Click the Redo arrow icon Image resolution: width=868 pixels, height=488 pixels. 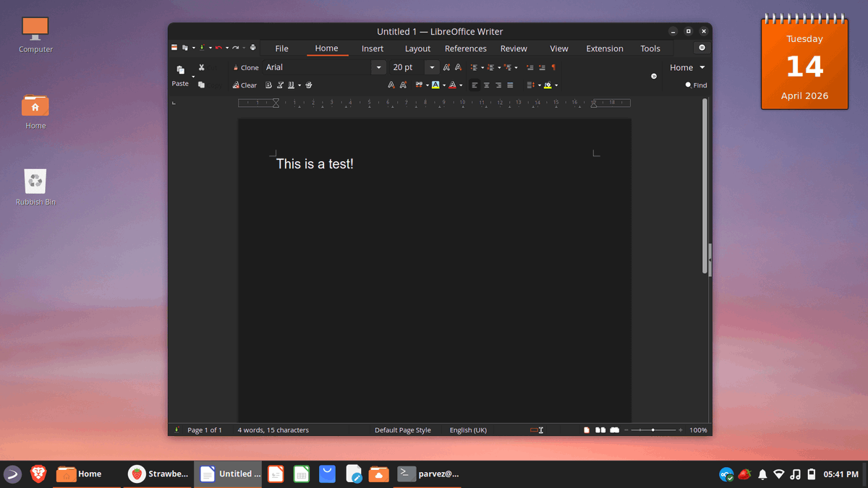pos(235,48)
